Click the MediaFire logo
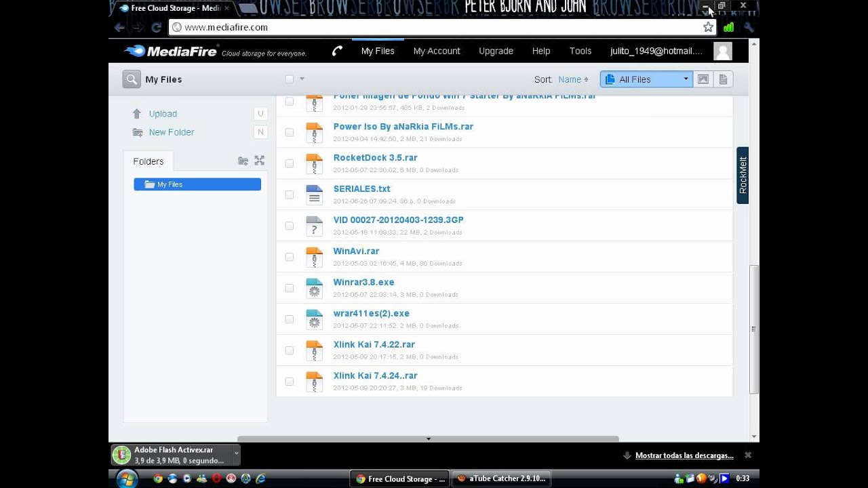The height and width of the screenshot is (488, 868). pyautogui.click(x=171, y=51)
